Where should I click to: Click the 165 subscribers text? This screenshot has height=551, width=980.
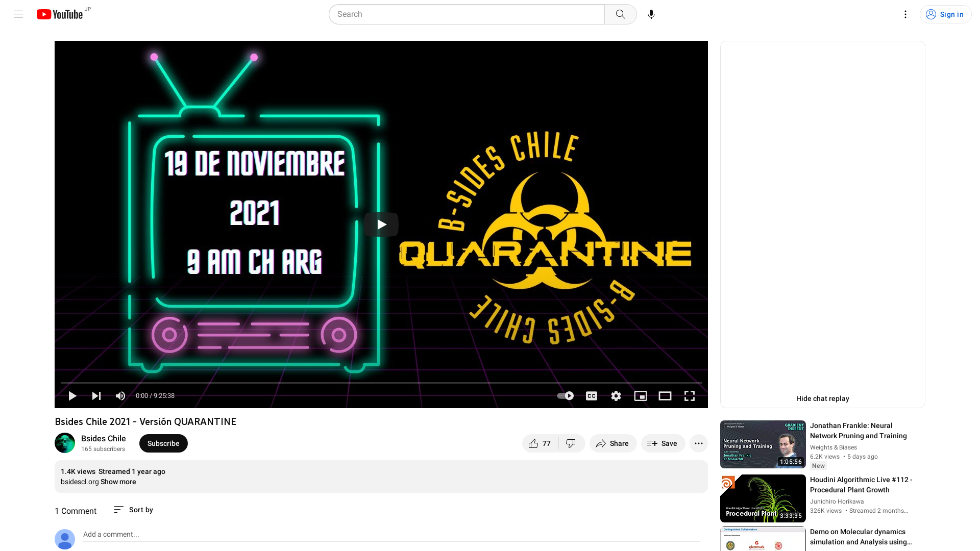[103, 449]
